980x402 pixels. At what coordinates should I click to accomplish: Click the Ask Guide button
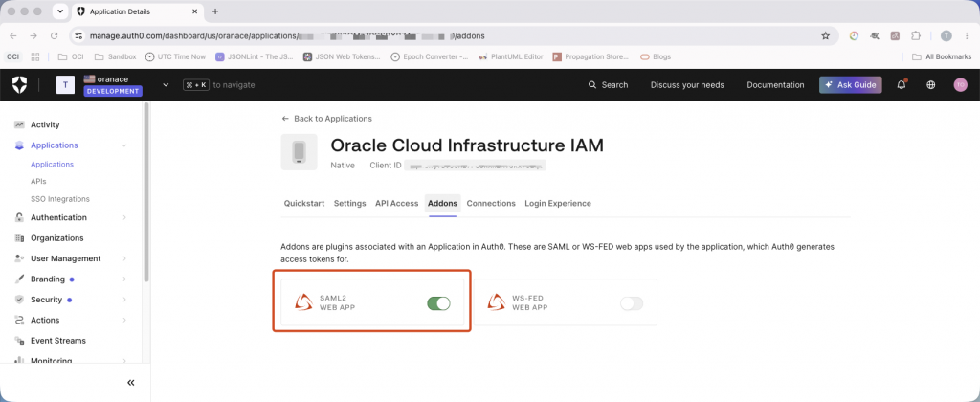click(851, 85)
